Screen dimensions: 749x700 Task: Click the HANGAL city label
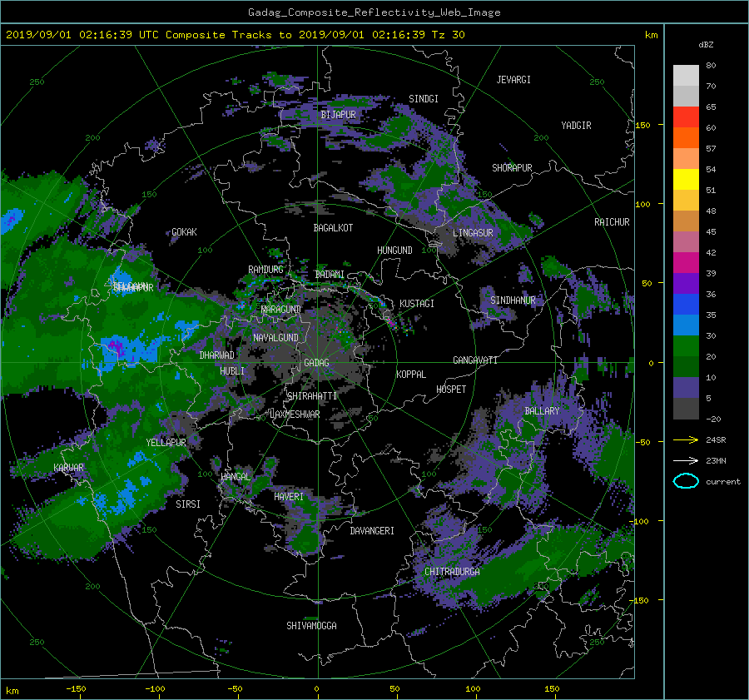point(235,477)
